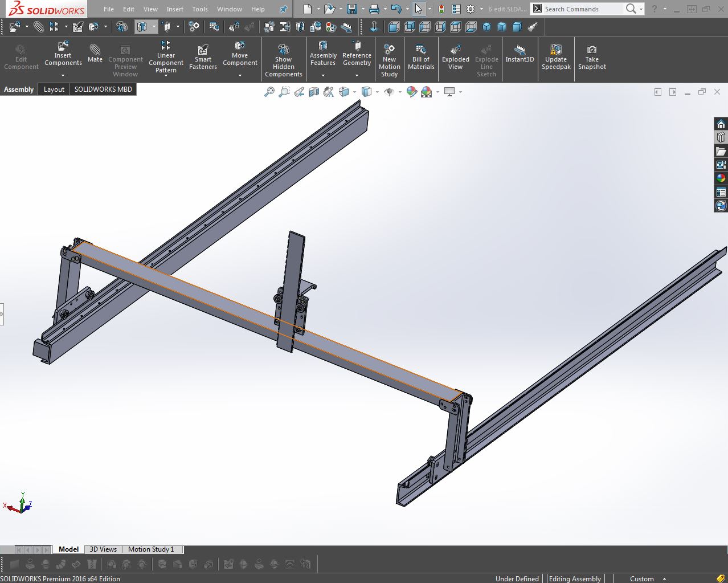
Task: Open the Mate tool
Action: (95, 52)
